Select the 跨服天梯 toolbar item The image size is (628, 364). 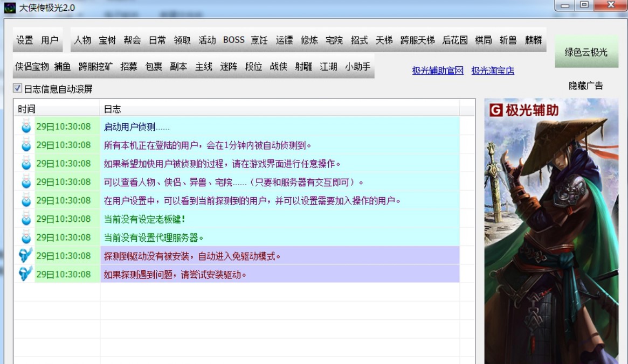click(417, 40)
